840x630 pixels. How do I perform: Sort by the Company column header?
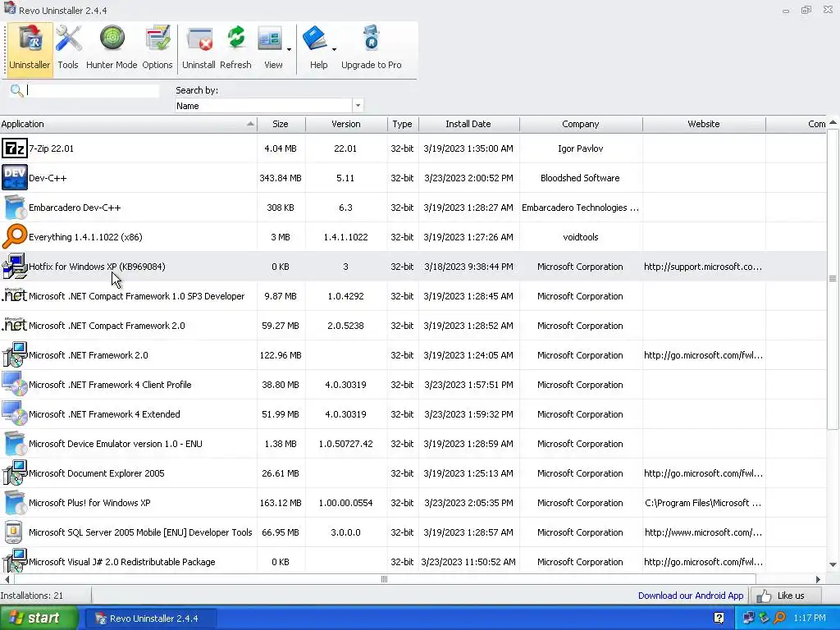(581, 124)
